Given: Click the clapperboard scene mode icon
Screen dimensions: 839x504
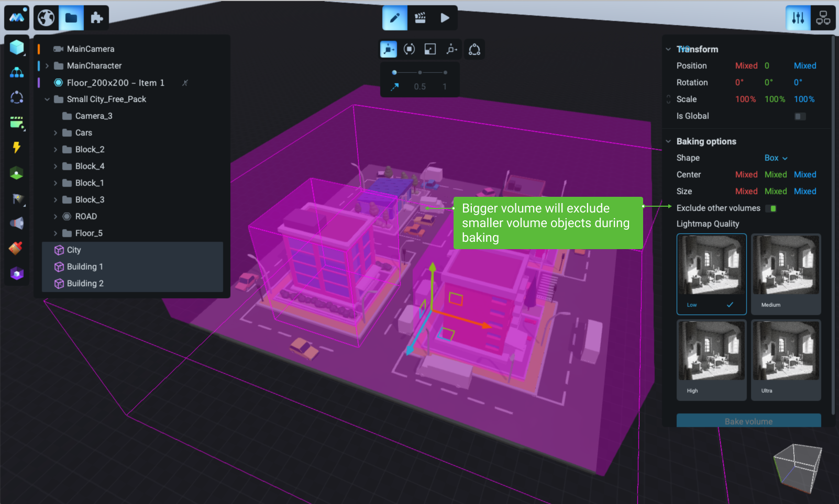Looking at the screenshot, I should tap(420, 18).
